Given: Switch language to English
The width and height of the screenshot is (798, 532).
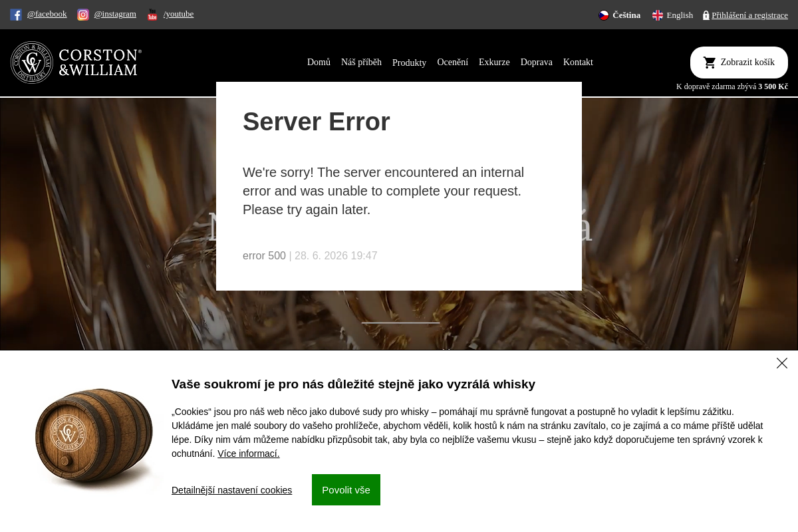Looking at the screenshot, I should 680,15.
